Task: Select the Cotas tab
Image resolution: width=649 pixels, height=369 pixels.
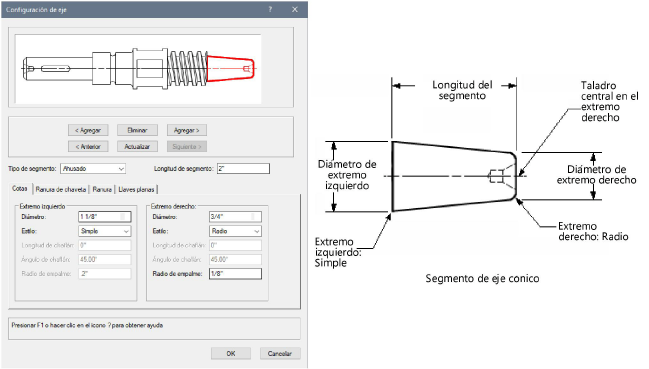Action: (x=20, y=188)
